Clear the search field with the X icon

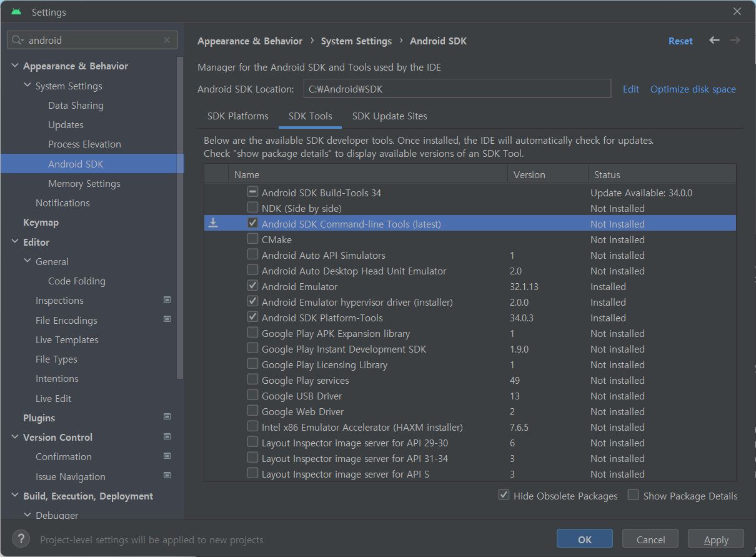(166, 40)
